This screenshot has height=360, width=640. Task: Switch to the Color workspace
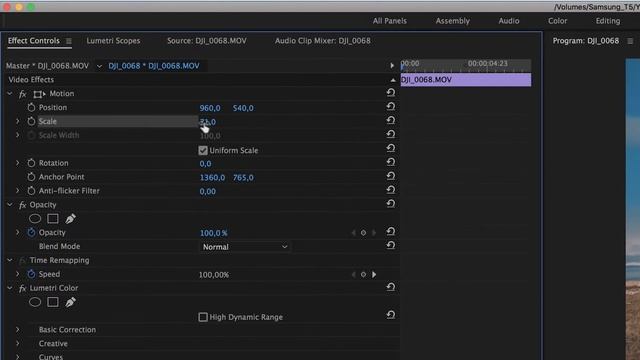[x=557, y=21]
